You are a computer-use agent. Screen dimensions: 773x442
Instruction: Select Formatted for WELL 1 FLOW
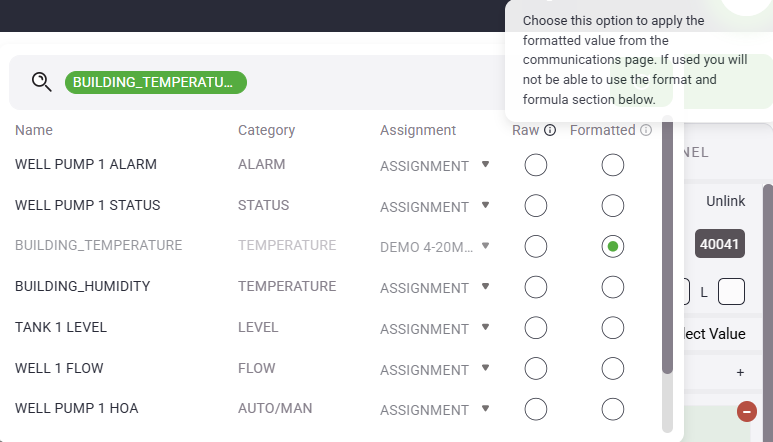click(613, 369)
